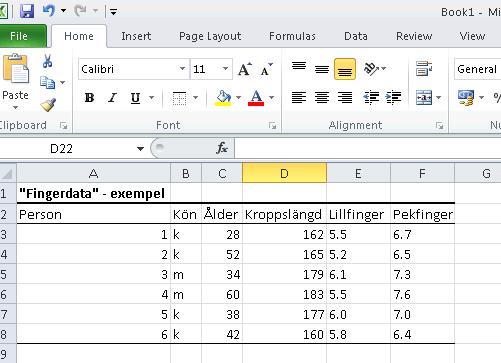
Task: Click Decrease Font Size icon
Action: (267, 69)
